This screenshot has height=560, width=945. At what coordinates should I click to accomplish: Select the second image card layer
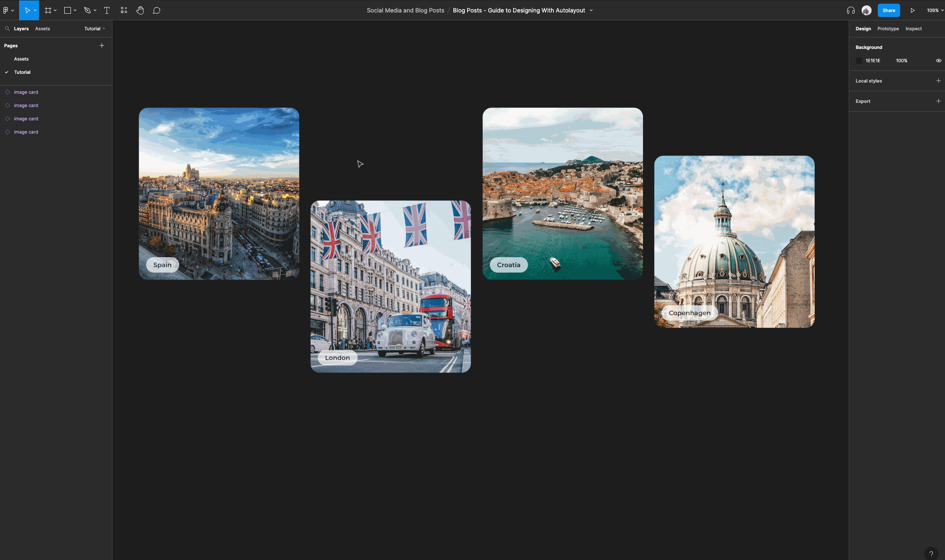[x=56, y=105]
